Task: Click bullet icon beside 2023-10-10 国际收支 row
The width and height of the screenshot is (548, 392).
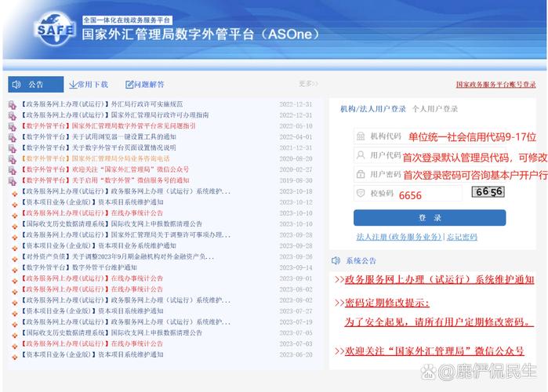Action: coord(15,226)
